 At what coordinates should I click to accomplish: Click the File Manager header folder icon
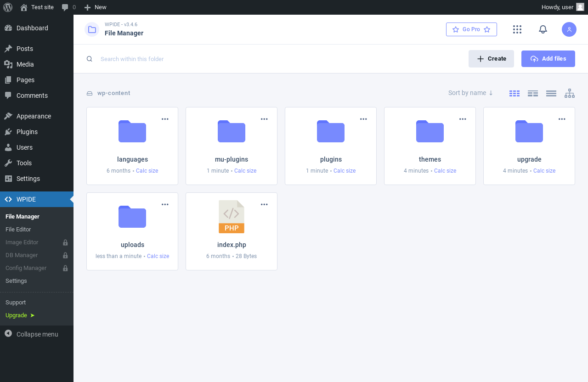[92, 29]
